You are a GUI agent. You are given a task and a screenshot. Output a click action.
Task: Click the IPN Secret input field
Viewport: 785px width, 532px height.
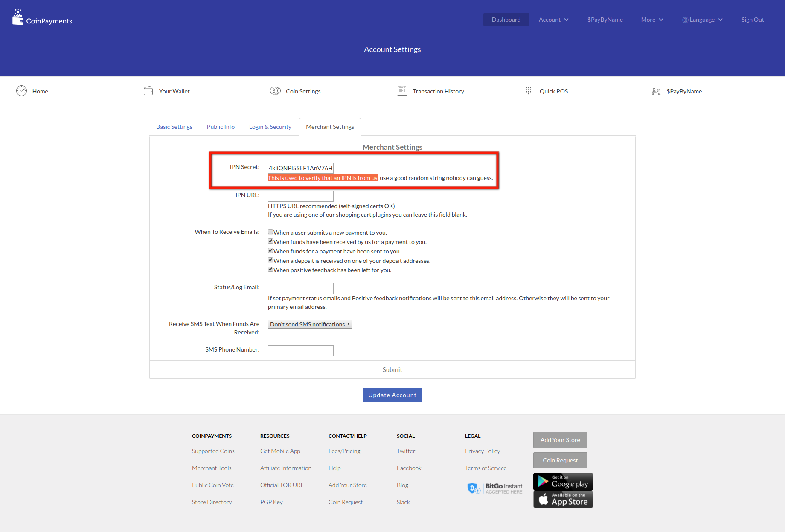coord(301,168)
